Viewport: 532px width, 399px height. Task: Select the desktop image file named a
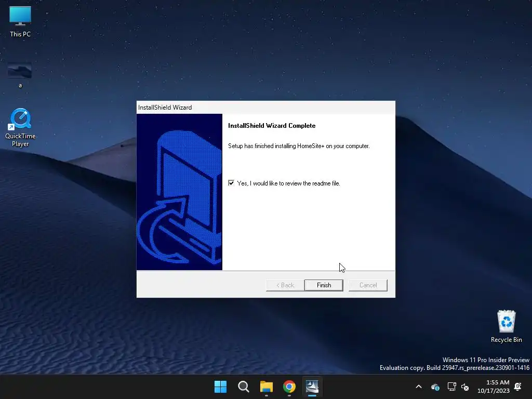pos(20,75)
